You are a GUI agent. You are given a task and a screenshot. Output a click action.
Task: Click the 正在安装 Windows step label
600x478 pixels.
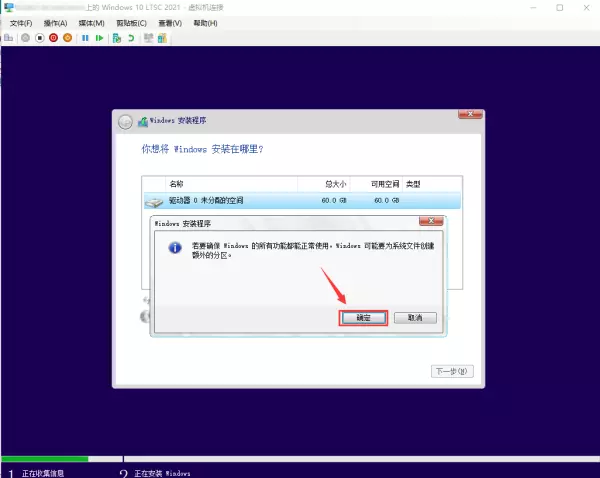pos(162,473)
